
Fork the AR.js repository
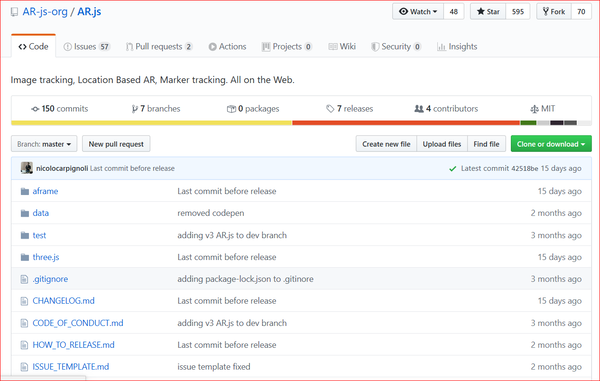pos(554,11)
